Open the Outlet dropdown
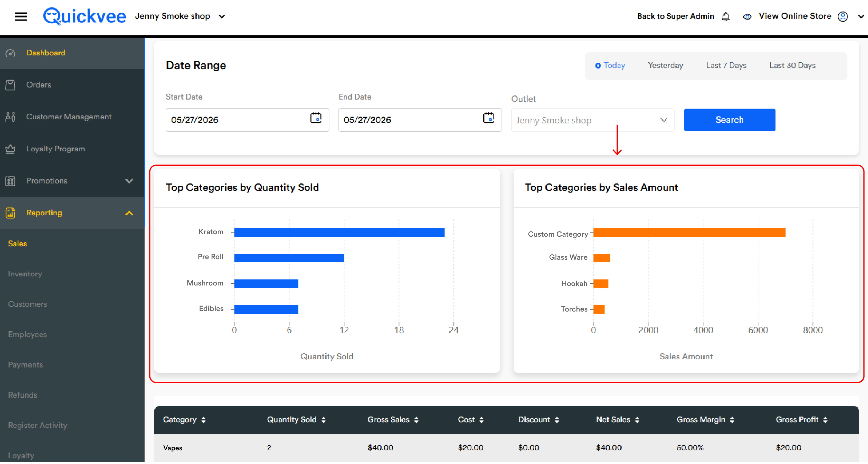This screenshot has height=464, width=868. pos(593,120)
